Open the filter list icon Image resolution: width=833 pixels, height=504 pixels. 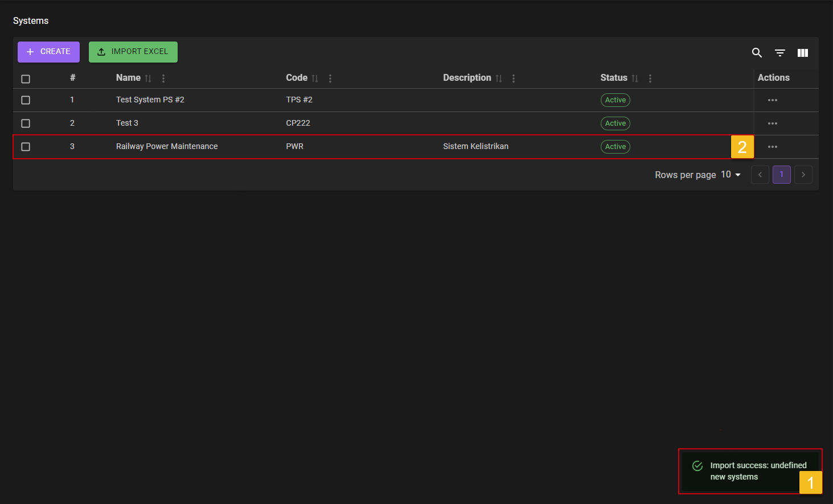(780, 53)
